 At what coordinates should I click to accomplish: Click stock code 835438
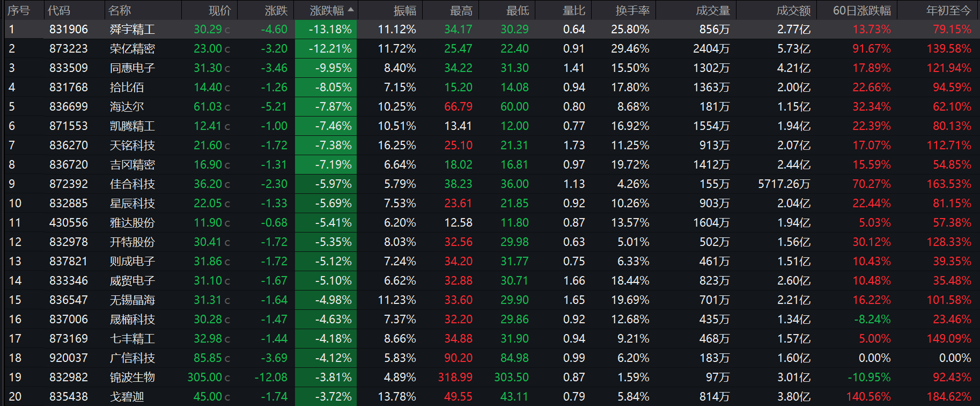[x=69, y=397]
